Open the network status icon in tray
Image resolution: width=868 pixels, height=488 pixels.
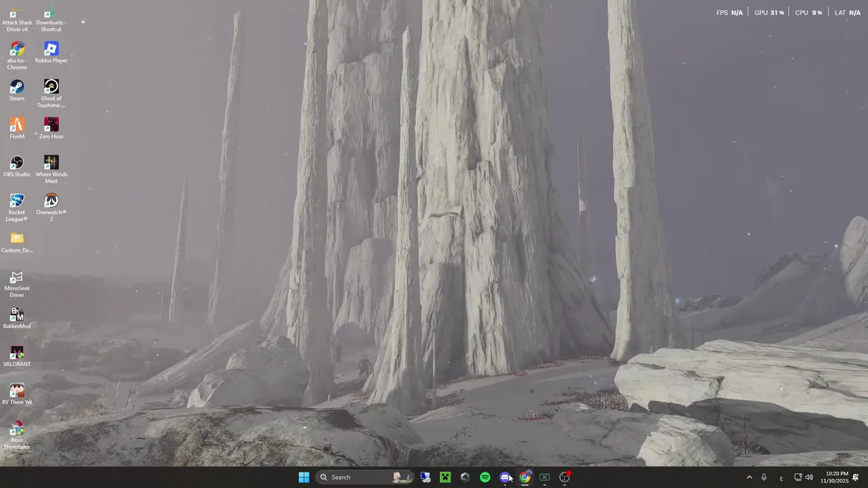coord(798,477)
